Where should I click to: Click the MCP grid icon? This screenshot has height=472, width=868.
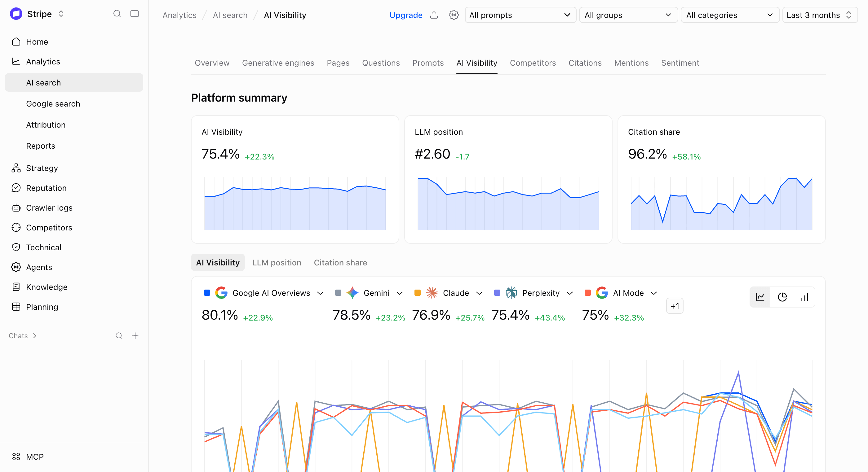tap(16, 457)
